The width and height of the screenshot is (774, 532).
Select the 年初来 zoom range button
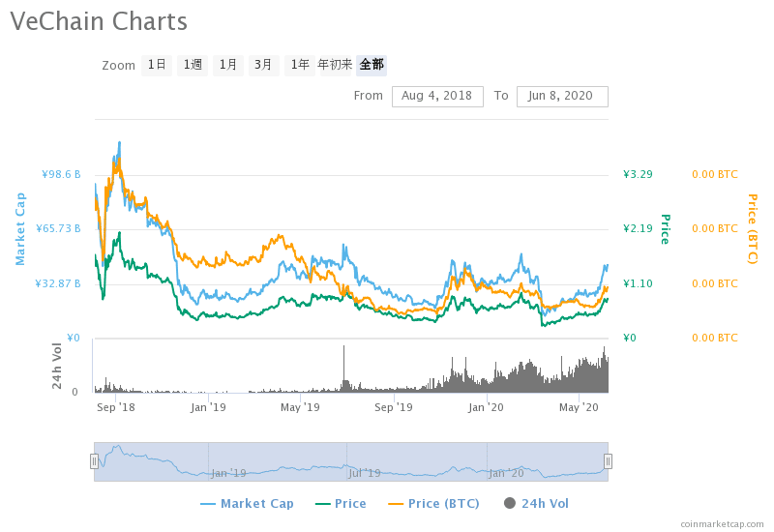[x=335, y=65]
